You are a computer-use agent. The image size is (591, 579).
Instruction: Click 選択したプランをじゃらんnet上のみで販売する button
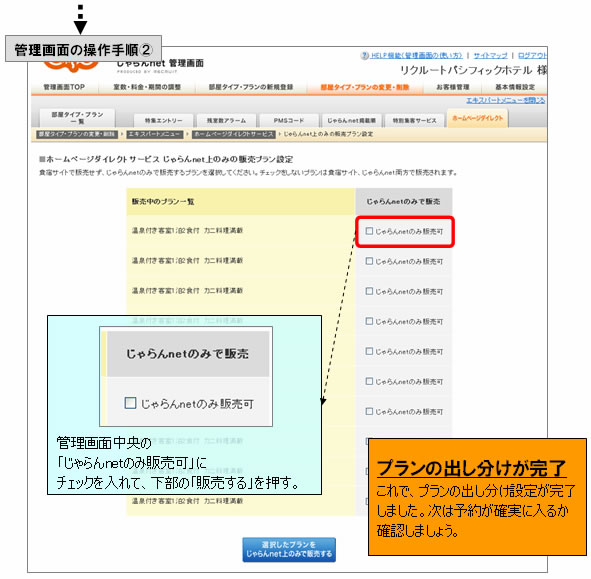click(x=289, y=550)
